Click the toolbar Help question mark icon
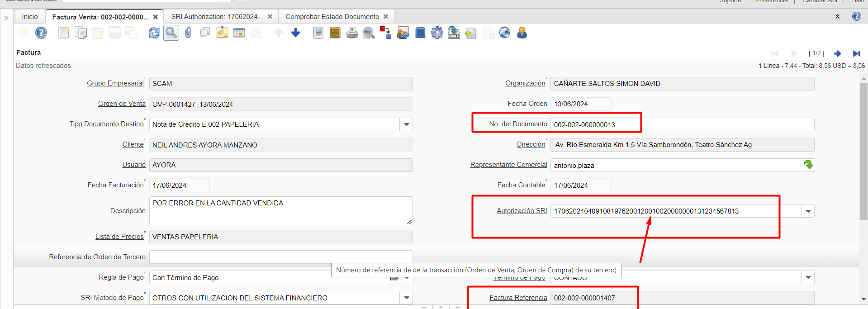The width and height of the screenshot is (868, 309). pos(41,33)
